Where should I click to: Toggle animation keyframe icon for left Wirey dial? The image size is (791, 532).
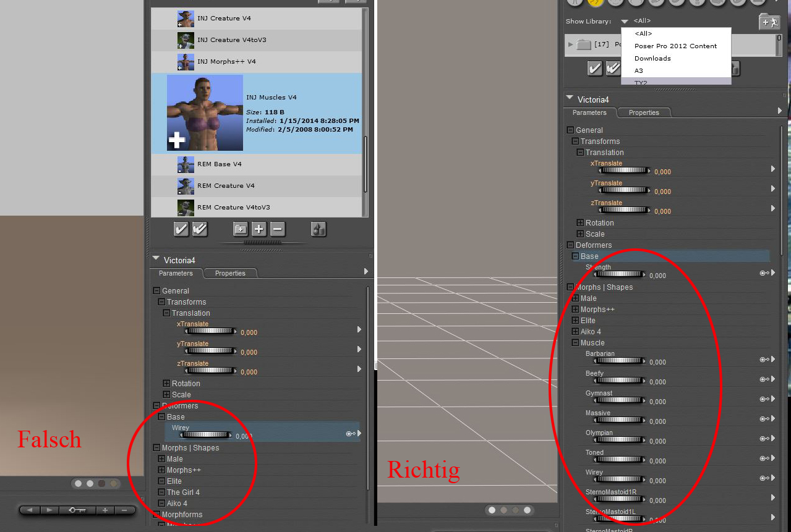click(x=349, y=434)
